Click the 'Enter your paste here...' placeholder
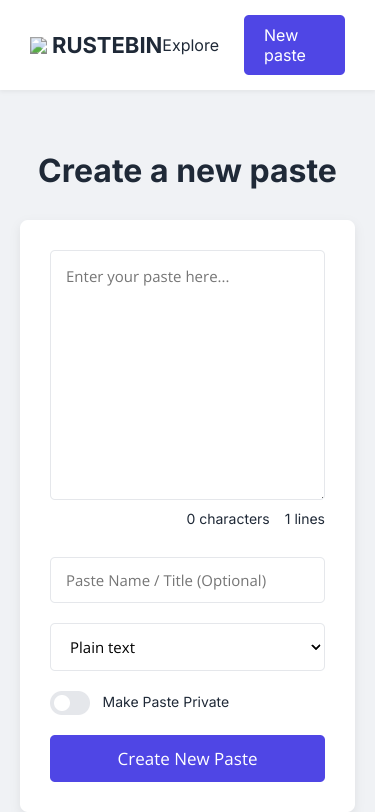Screen dimensions: 375x812 coord(148,277)
